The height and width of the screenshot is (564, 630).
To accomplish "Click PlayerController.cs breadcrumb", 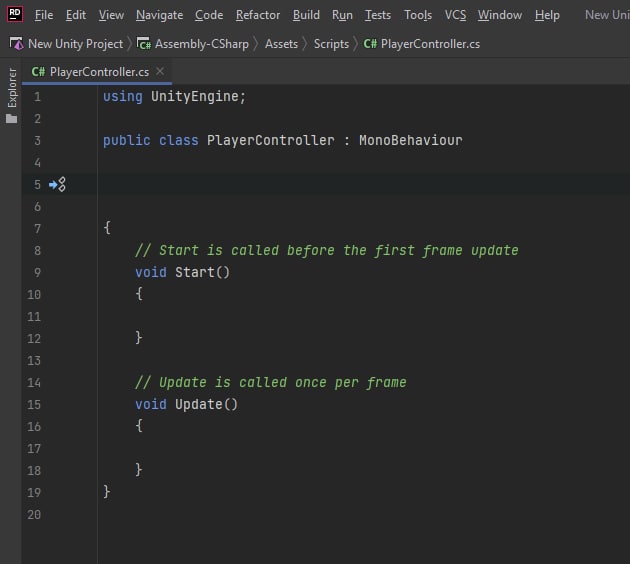I will (430, 44).
